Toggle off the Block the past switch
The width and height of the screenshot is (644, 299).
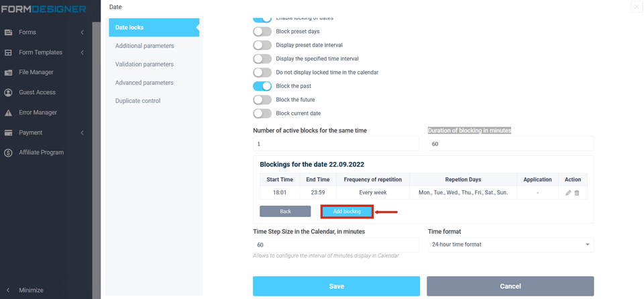pyautogui.click(x=262, y=86)
